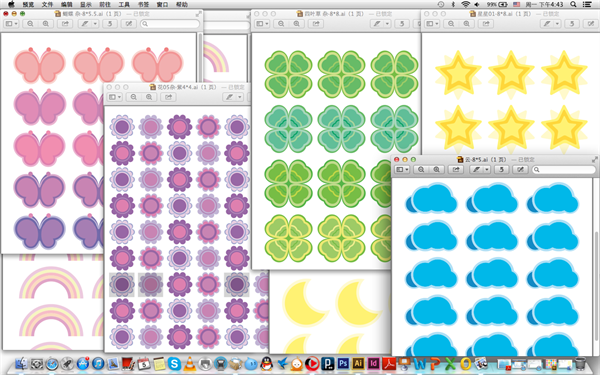This screenshot has width=600, height=375.
Task: Expand pen style dropdown in flower 花05 window
Action: pos(240,97)
